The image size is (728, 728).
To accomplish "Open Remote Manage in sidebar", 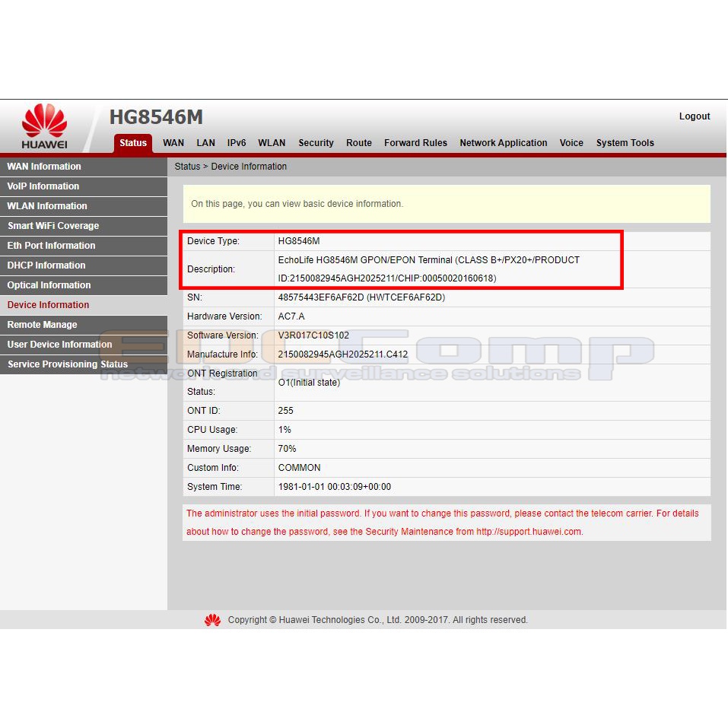I will tap(84, 325).
